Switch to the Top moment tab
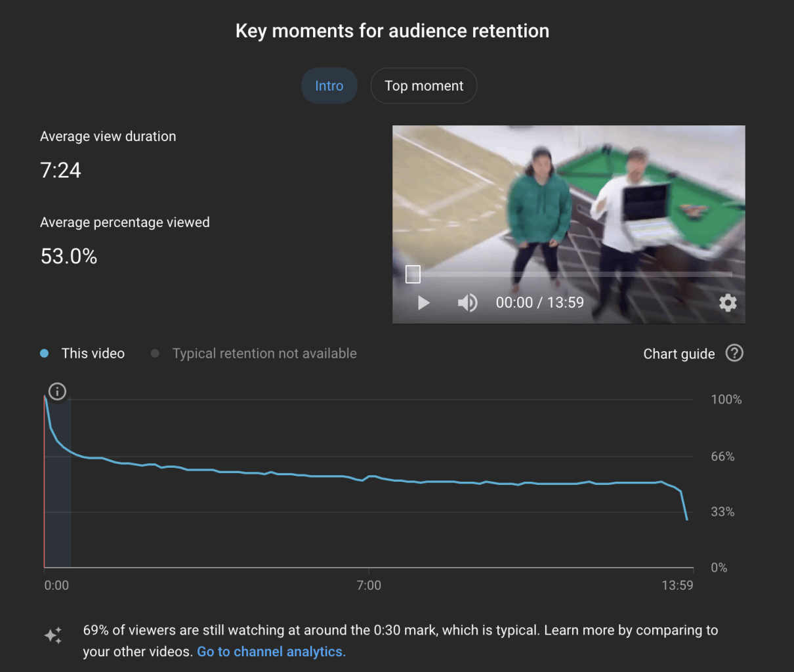This screenshot has width=794, height=672. click(x=424, y=86)
